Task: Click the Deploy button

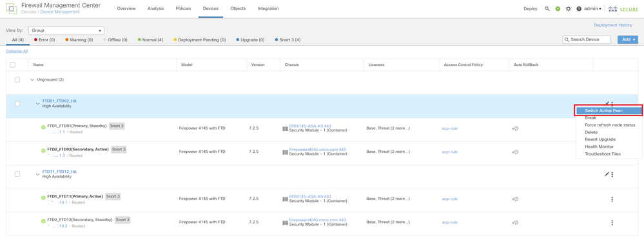Action: coord(531,8)
